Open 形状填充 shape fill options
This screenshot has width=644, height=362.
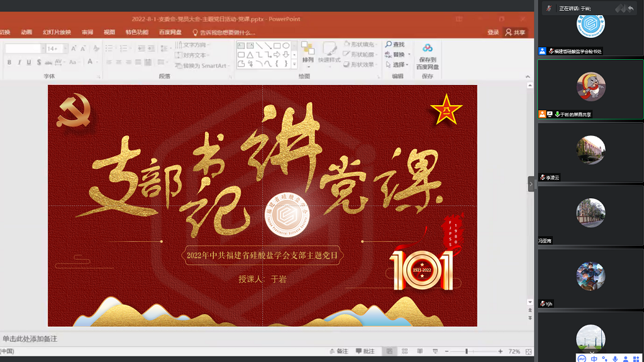(359, 45)
